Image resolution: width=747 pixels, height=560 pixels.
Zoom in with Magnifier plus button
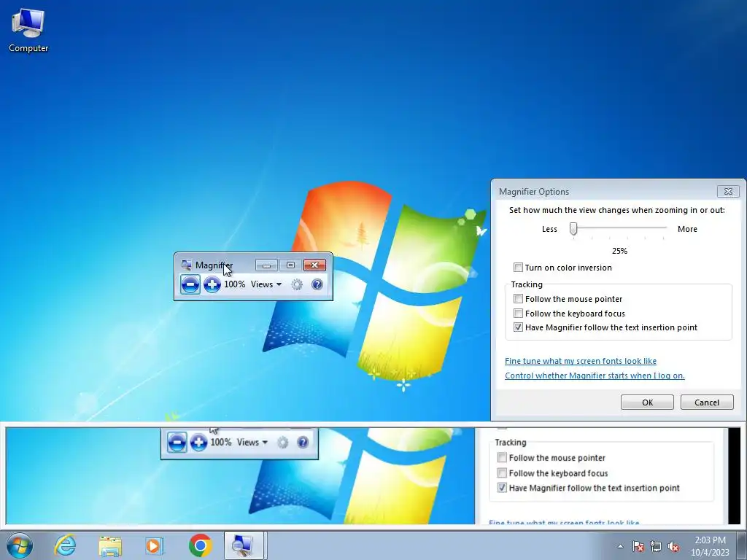click(212, 284)
